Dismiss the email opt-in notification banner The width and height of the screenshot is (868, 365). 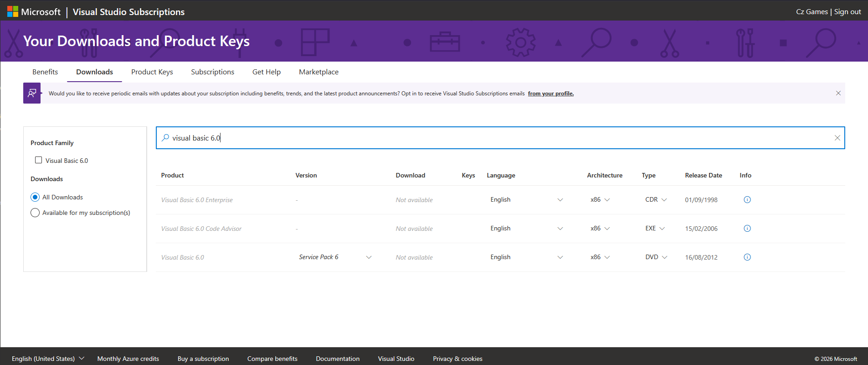[838, 93]
